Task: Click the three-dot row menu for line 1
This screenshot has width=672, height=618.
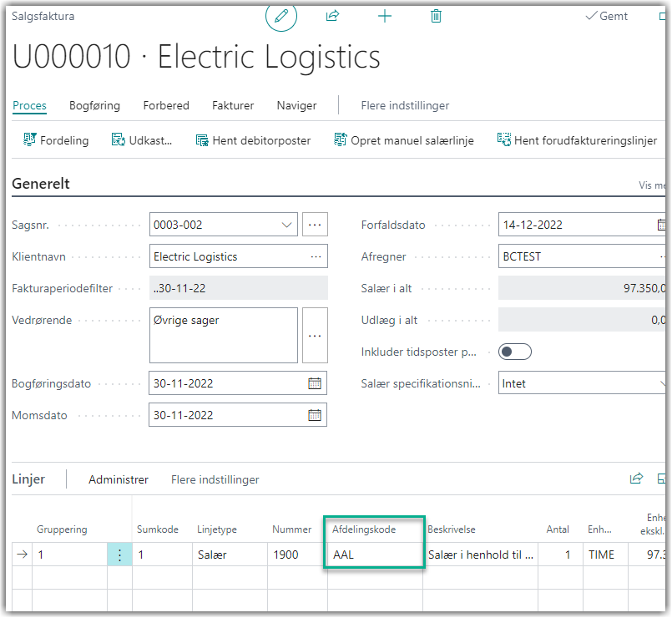Action: point(119,555)
